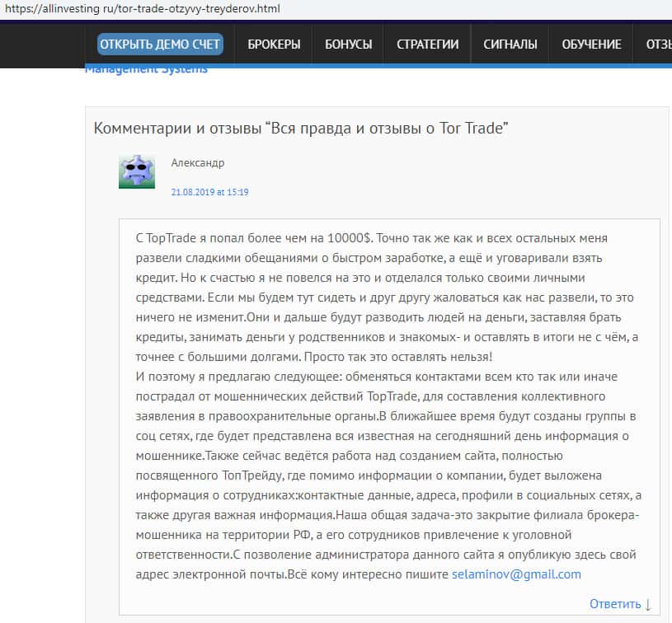
Task: Click the comment author name Александр
Action: tap(198, 163)
